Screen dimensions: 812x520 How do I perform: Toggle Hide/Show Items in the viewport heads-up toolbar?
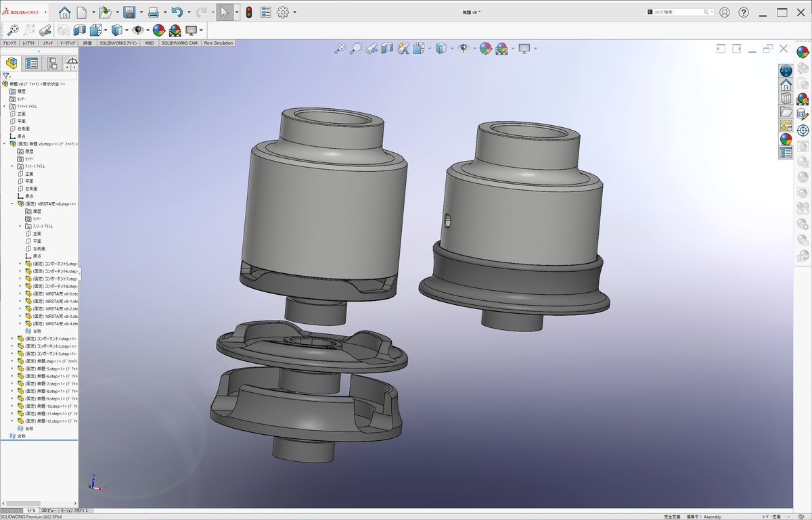point(463,48)
